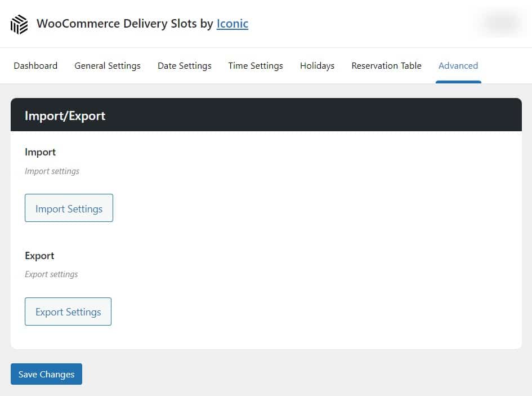Select the Advanced tab

[x=458, y=66]
